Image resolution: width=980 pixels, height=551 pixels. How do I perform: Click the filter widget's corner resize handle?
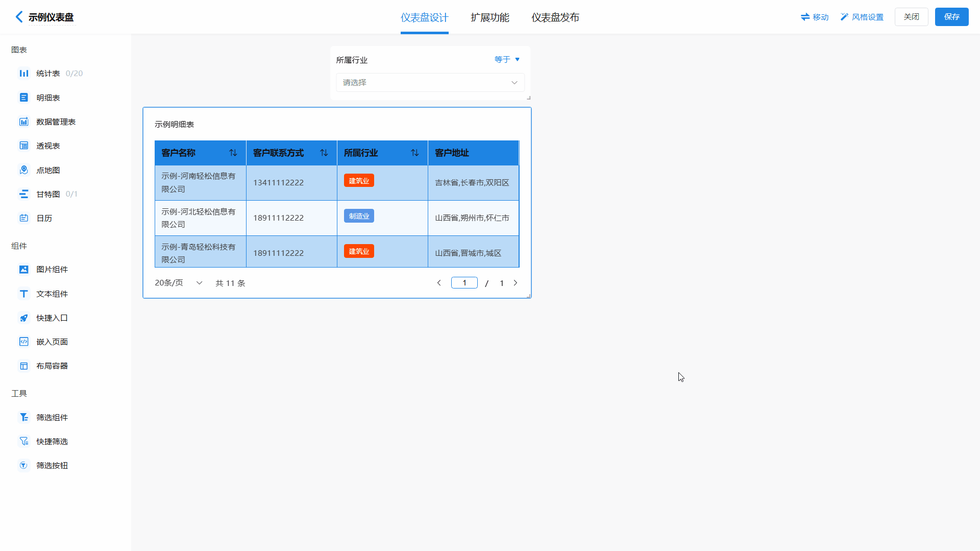click(529, 98)
